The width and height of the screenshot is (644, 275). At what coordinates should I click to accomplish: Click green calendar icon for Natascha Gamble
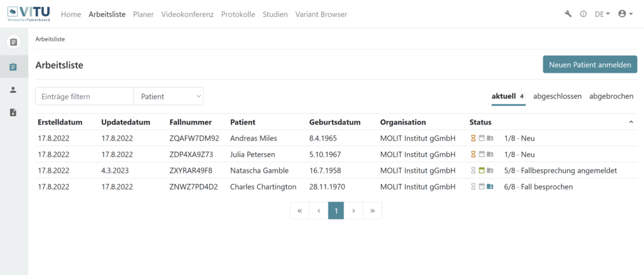(482, 171)
